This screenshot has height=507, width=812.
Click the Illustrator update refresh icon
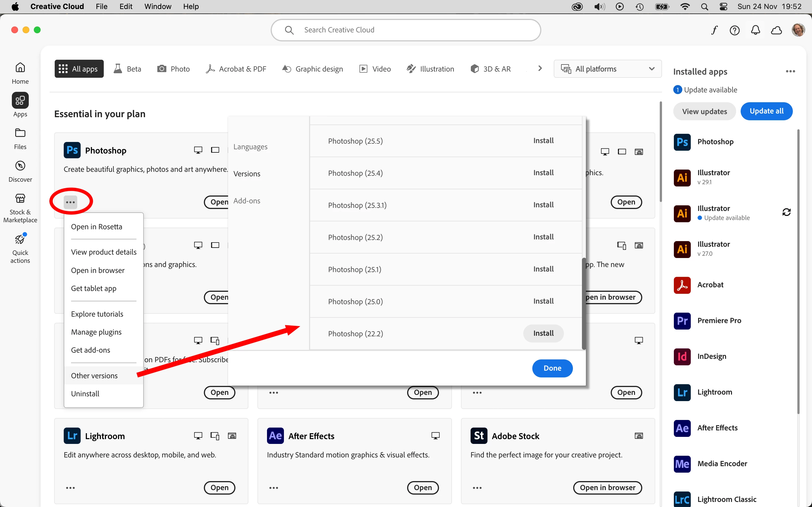(x=786, y=212)
